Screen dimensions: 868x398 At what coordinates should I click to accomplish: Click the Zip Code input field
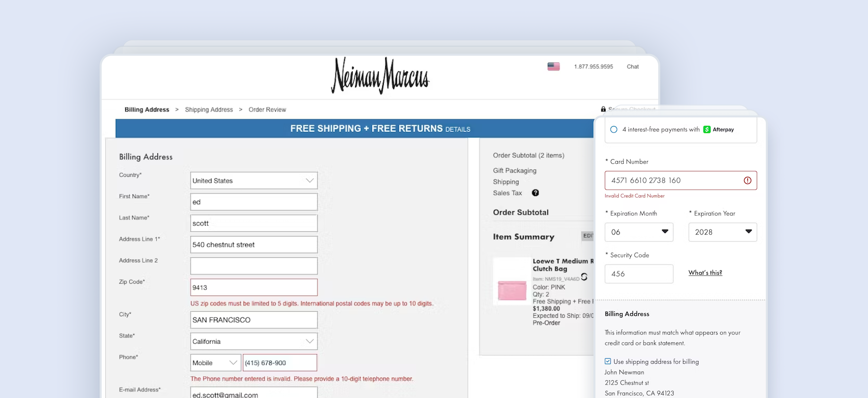(253, 288)
